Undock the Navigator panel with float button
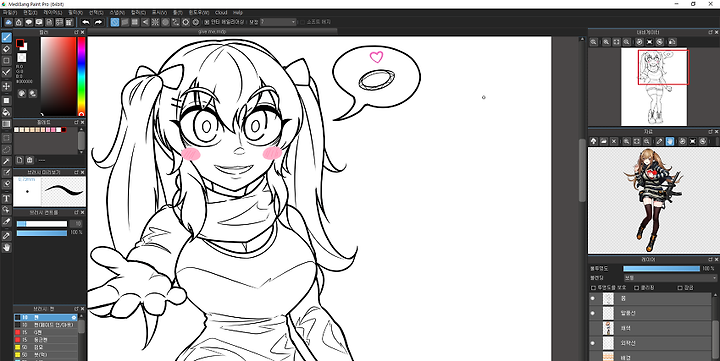720x361 pixels. (x=710, y=33)
